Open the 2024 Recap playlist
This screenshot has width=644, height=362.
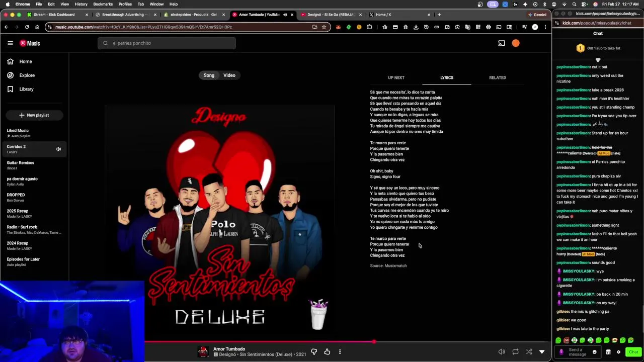pos(34,245)
